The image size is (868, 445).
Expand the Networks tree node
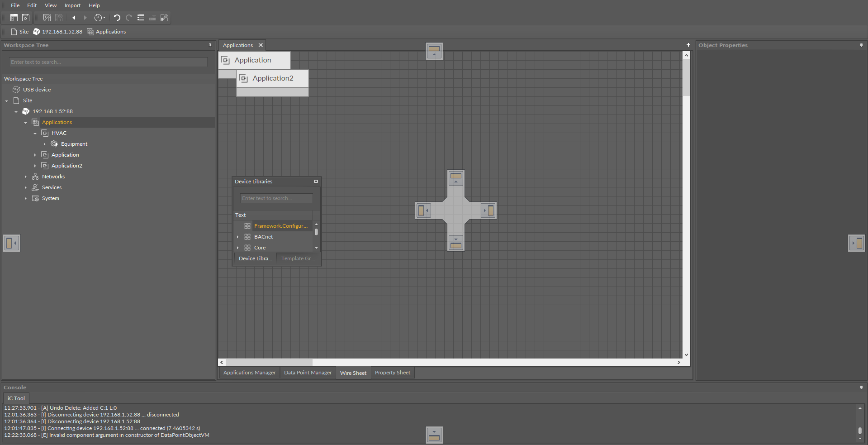point(25,177)
